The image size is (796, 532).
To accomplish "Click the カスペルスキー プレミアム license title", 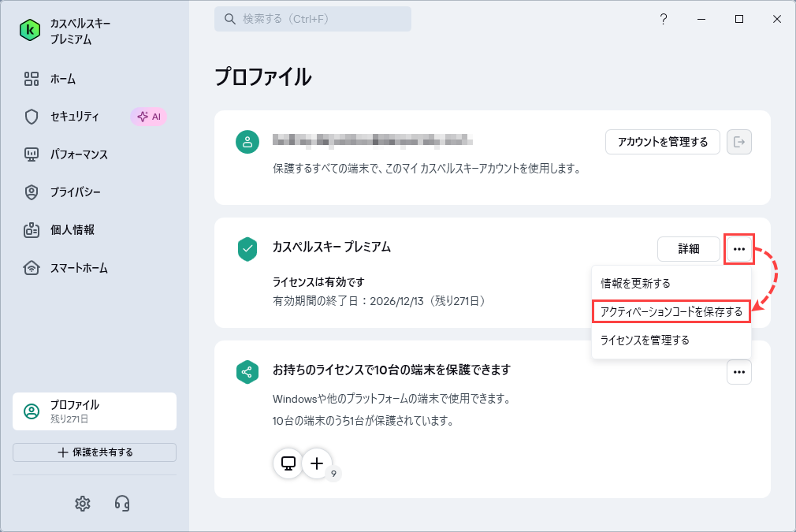I will (332, 247).
